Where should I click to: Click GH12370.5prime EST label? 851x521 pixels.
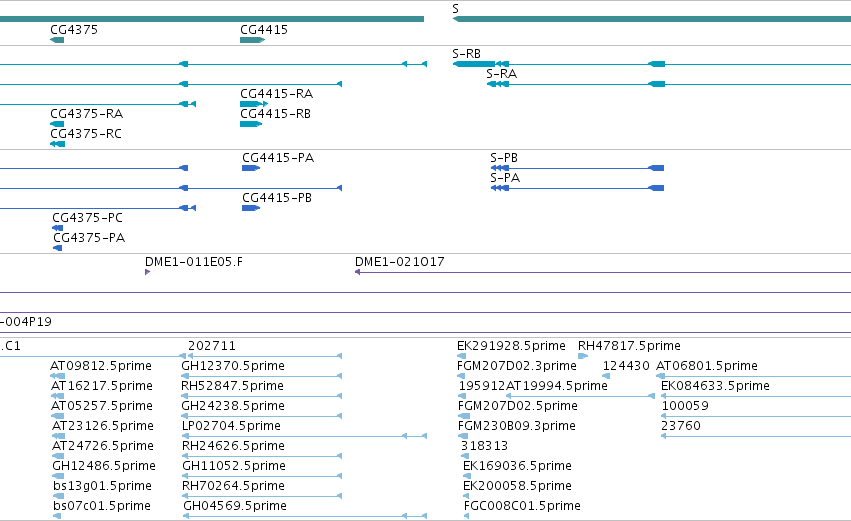pos(233,366)
